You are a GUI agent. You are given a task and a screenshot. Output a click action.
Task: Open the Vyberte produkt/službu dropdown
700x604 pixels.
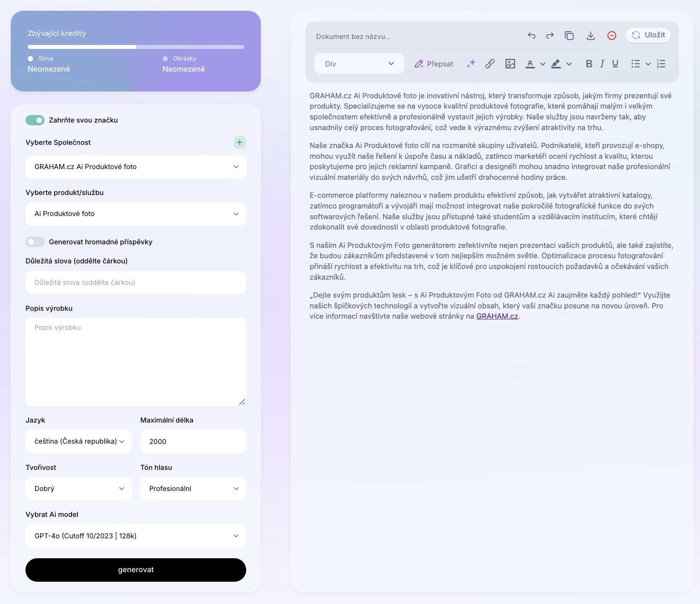(x=136, y=214)
